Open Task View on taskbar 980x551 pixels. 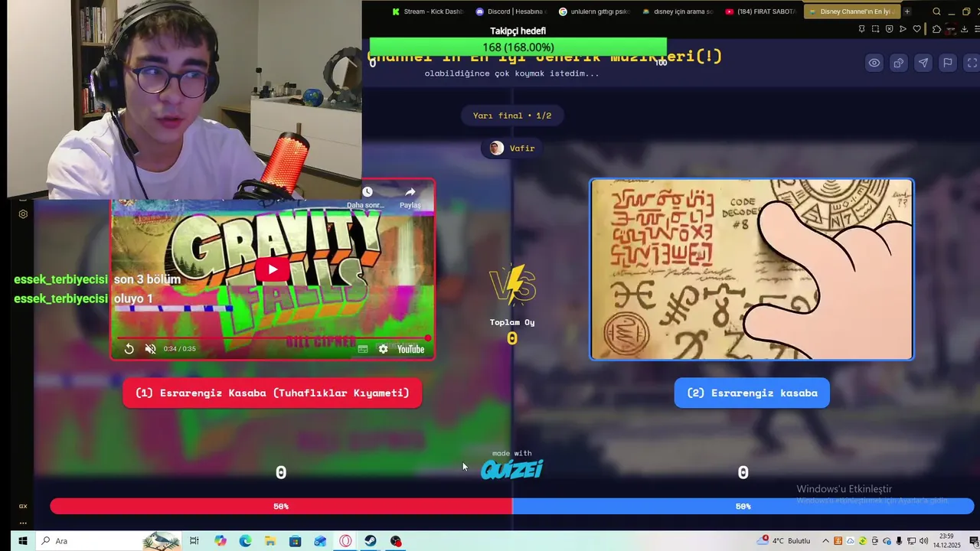pos(194,541)
